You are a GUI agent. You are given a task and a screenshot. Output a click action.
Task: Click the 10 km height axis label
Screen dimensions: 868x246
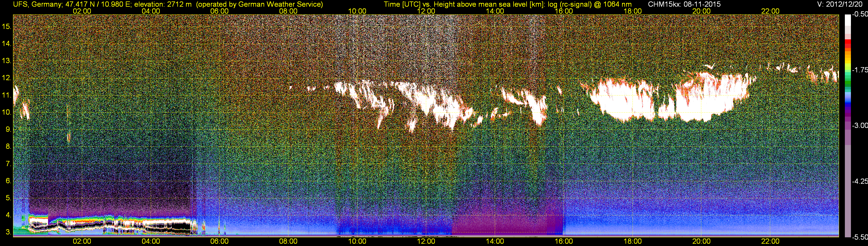(6, 112)
